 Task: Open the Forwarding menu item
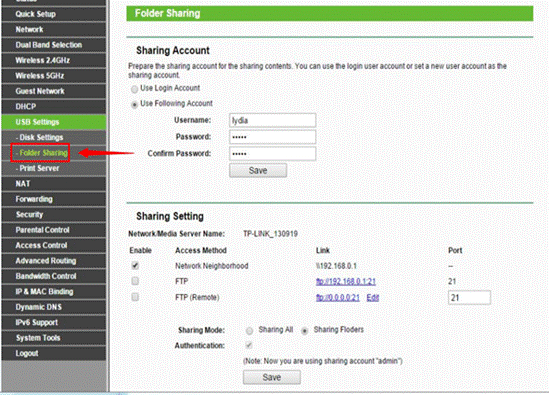54,199
